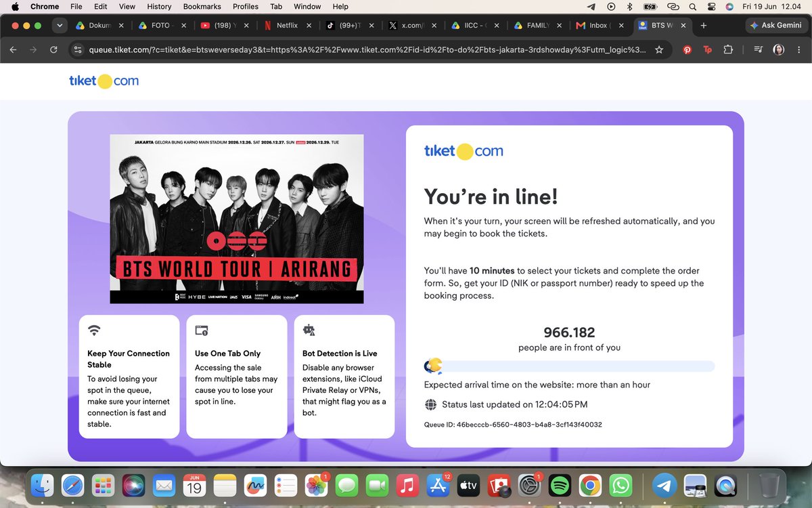The image size is (812, 508).
Task: Click 'Use One Tab Only' heading
Action: pos(227,354)
